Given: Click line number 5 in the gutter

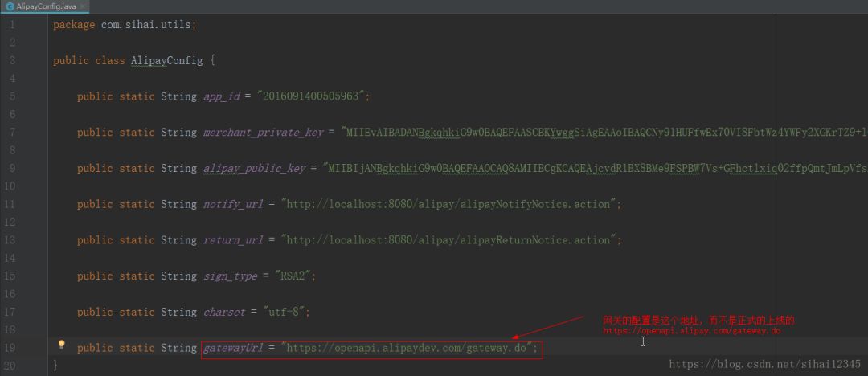Looking at the screenshot, I should [12, 96].
